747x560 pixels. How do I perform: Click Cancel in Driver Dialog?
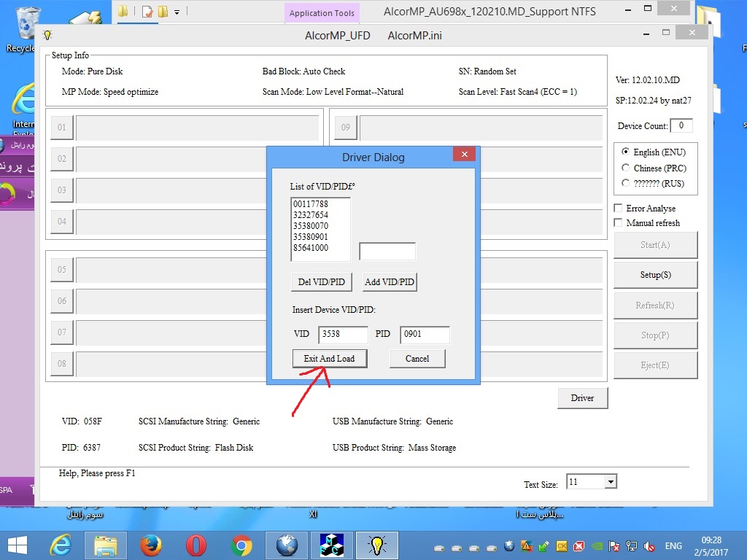coord(417,359)
